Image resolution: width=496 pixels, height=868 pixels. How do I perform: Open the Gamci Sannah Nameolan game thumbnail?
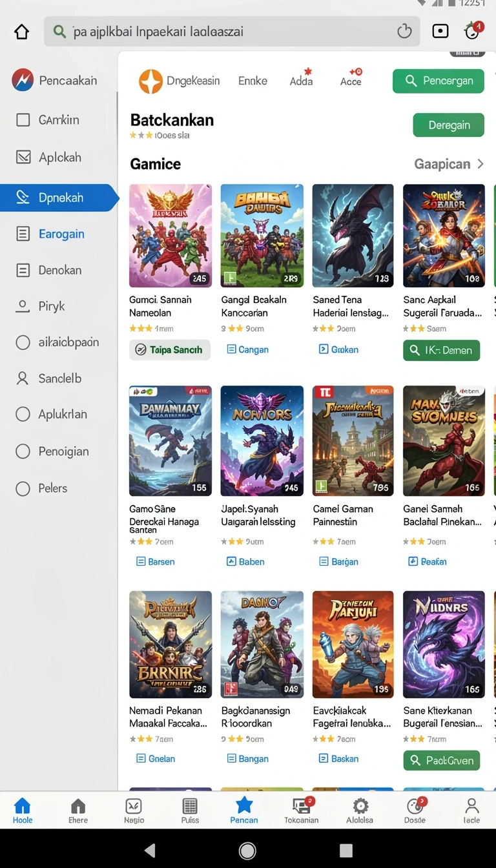click(x=170, y=236)
